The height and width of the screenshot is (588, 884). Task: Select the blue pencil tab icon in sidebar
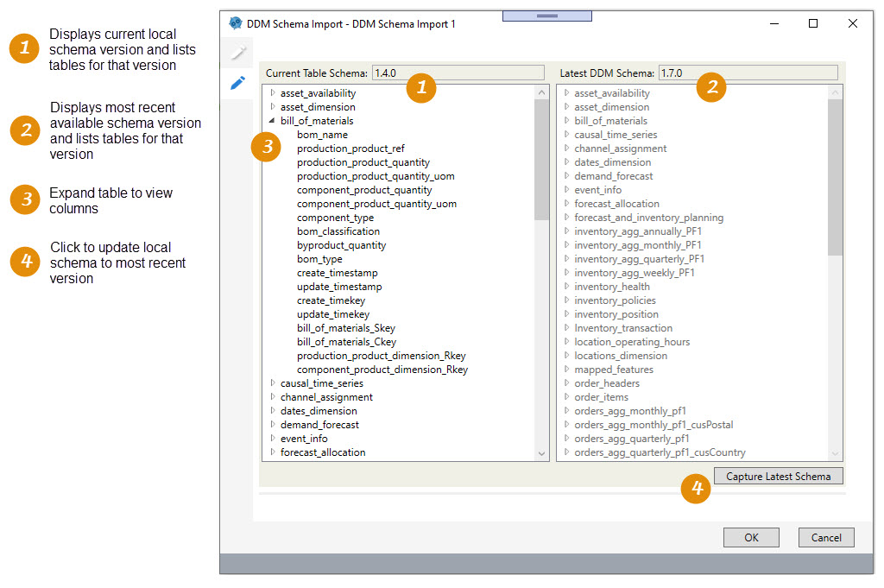238,83
